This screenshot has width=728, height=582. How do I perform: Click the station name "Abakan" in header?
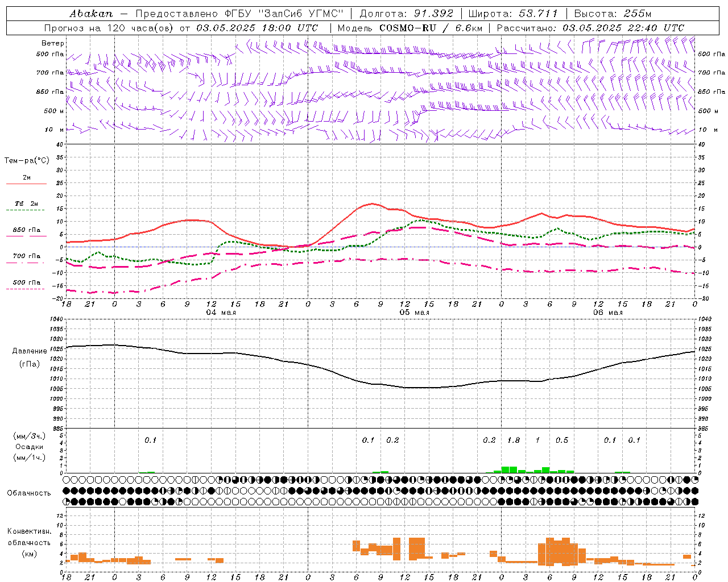click(x=91, y=14)
